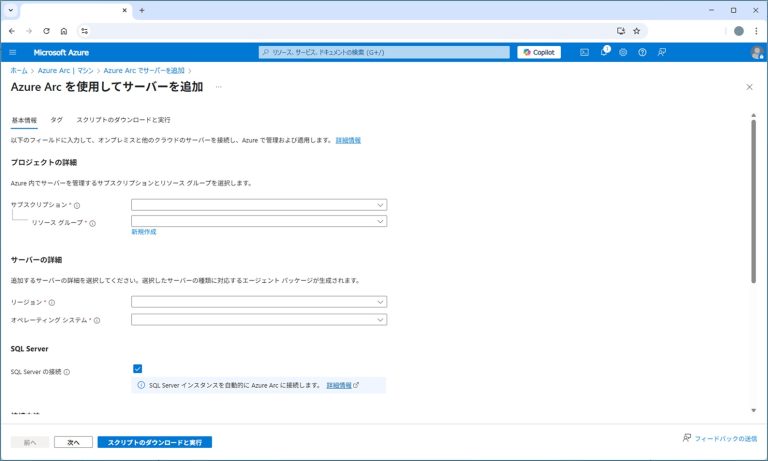Viewport: 768px width, 461px height.
Task: Open the リソース グループ dropdown
Action: 258,221
